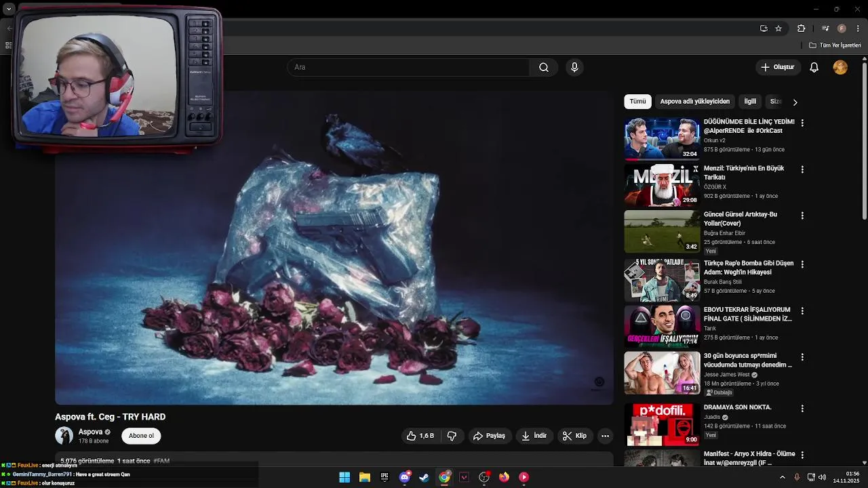This screenshot has height=488, width=868.
Task: Open more actions under the video
Action: (x=606, y=436)
